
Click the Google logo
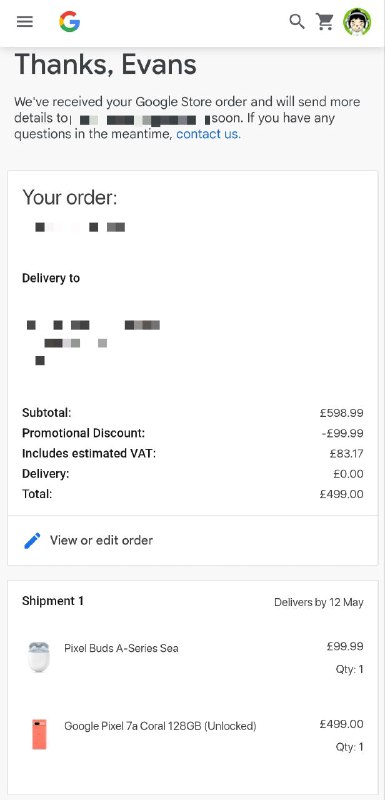coord(70,21)
